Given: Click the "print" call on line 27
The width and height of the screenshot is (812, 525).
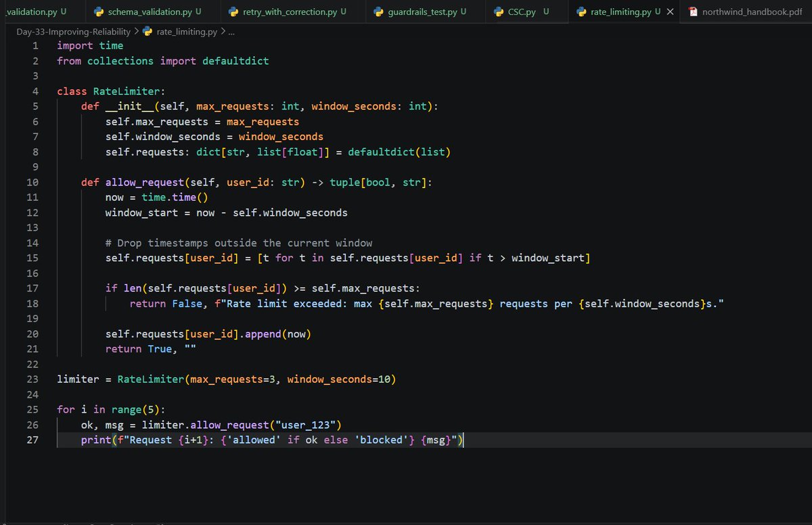Looking at the screenshot, I should click(96, 440).
